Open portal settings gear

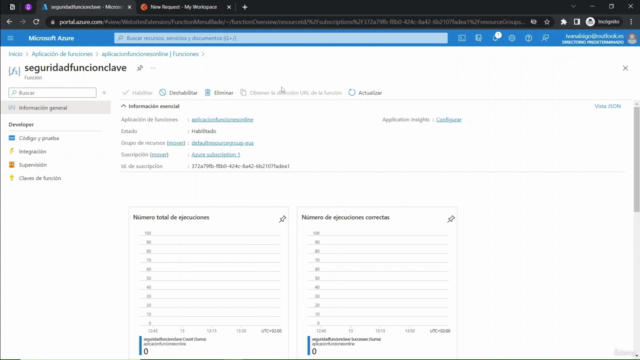(512, 38)
